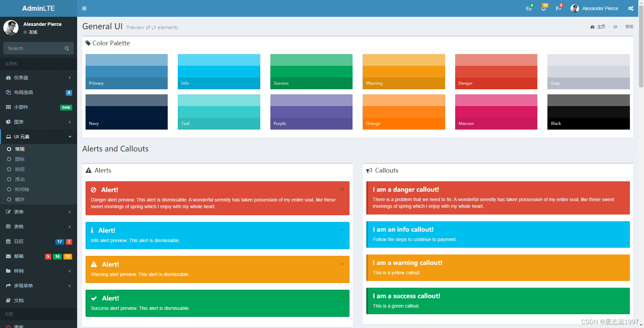Expand the 表格 menu chevron
The height and width of the screenshot is (328, 644).
tap(70, 227)
